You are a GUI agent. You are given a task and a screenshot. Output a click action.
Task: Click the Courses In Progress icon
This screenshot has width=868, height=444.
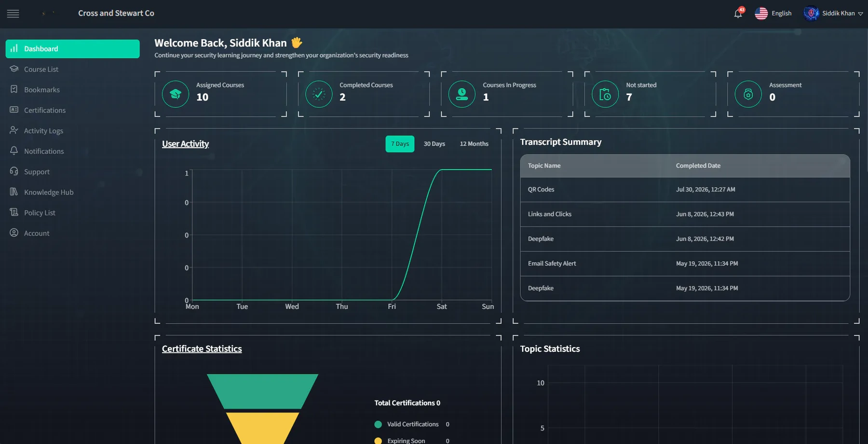(x=462, y=94)
